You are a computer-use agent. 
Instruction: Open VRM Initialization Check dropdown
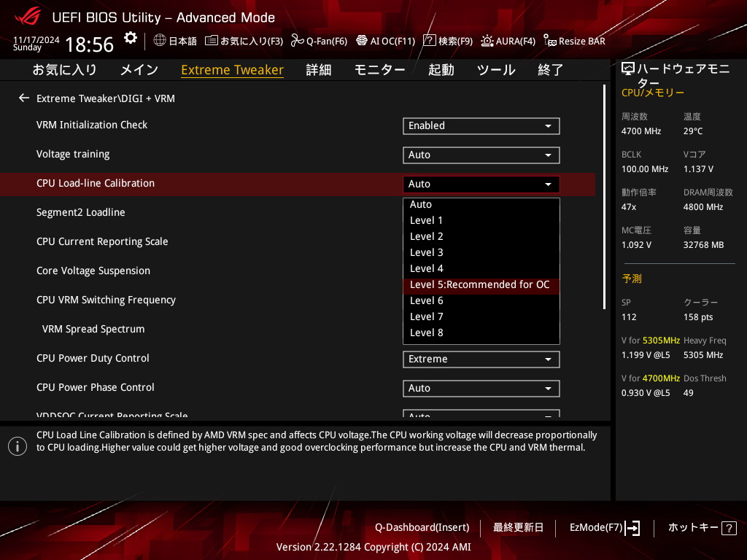click(481, 126)
